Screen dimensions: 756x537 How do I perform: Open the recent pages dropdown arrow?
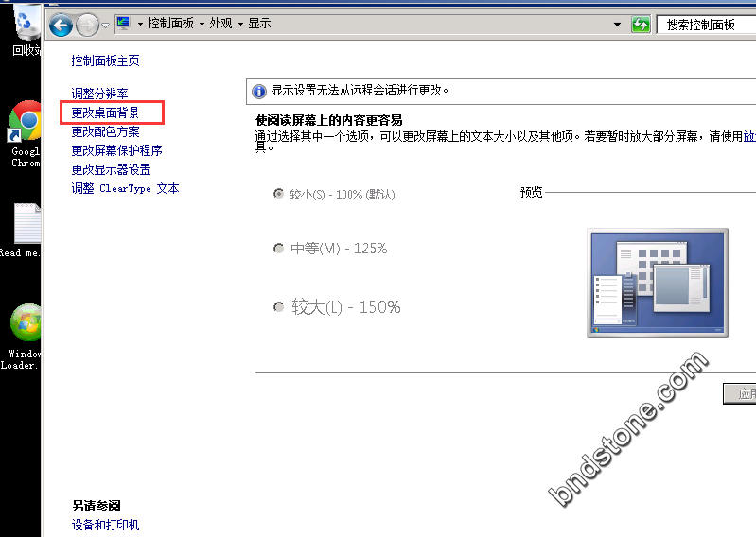[106, 26]
